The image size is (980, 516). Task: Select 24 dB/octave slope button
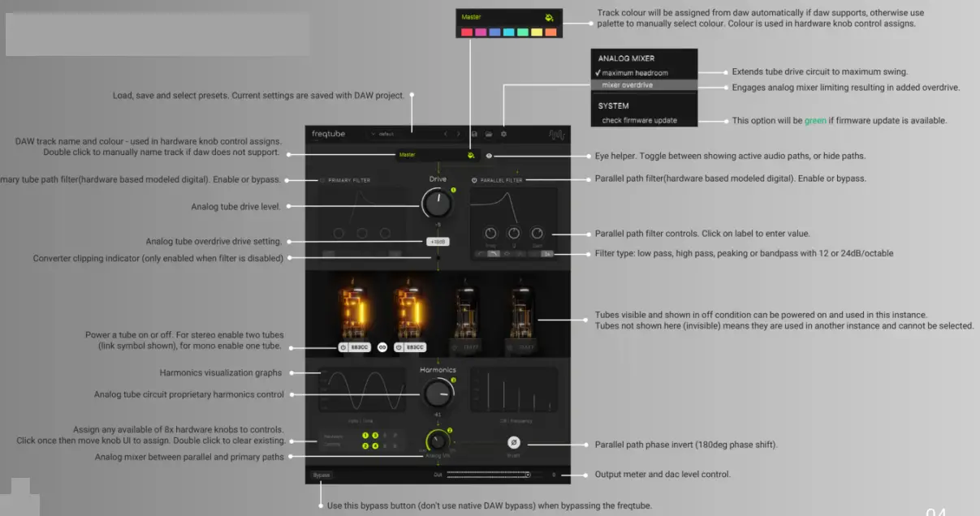(x=547, y=254)
